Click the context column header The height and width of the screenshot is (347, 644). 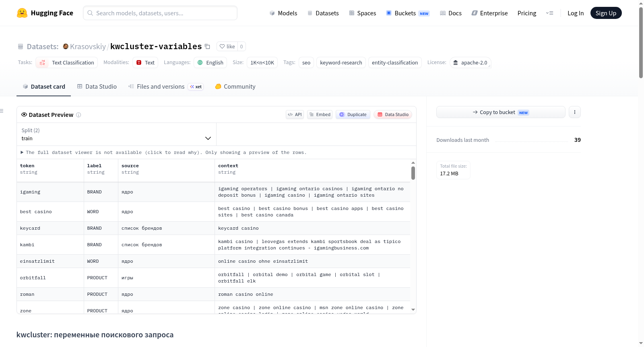click(312, 171)
